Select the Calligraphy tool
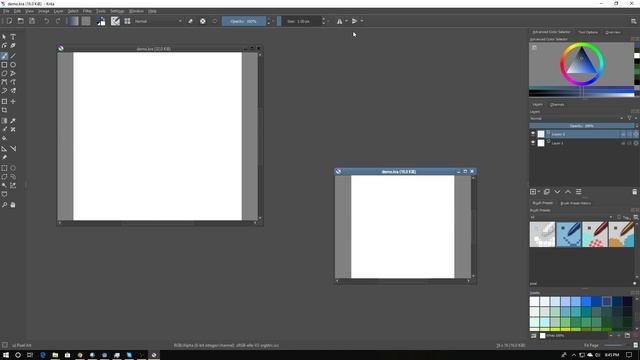 click(13, 46)
